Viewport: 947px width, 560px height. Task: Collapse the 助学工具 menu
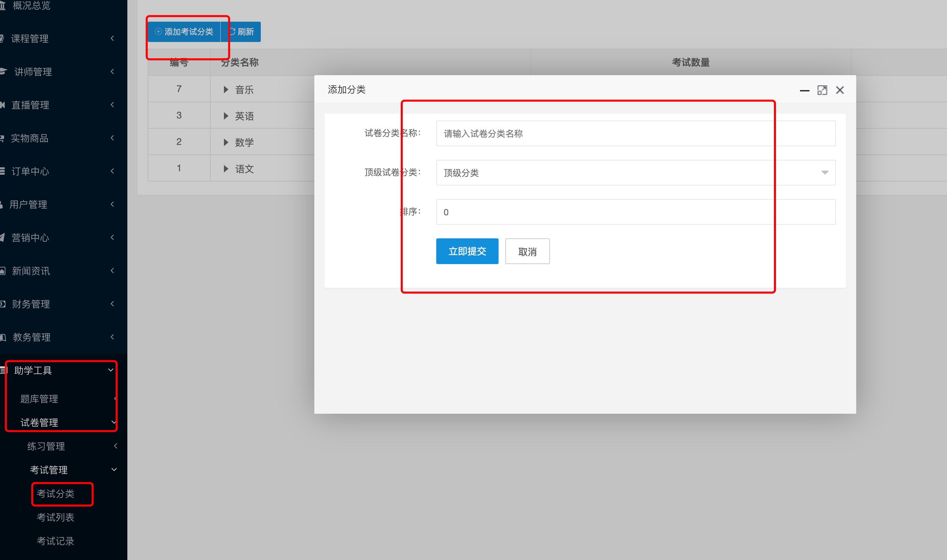pos(63,370)
